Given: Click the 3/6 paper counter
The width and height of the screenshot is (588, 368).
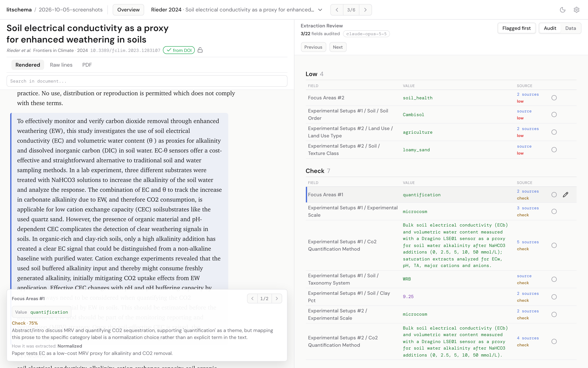Looking at the screenshot, I should pyautogui.click(x=351, y=10).
